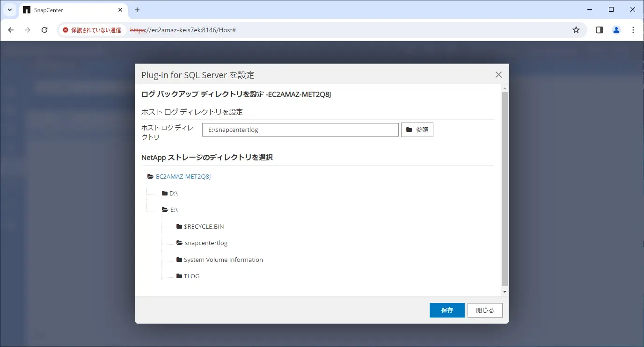Click the root EC2AMAZ-MET2Q8J folder icon
The height and width of the screenshot is (347, 644).
point(150,177)
